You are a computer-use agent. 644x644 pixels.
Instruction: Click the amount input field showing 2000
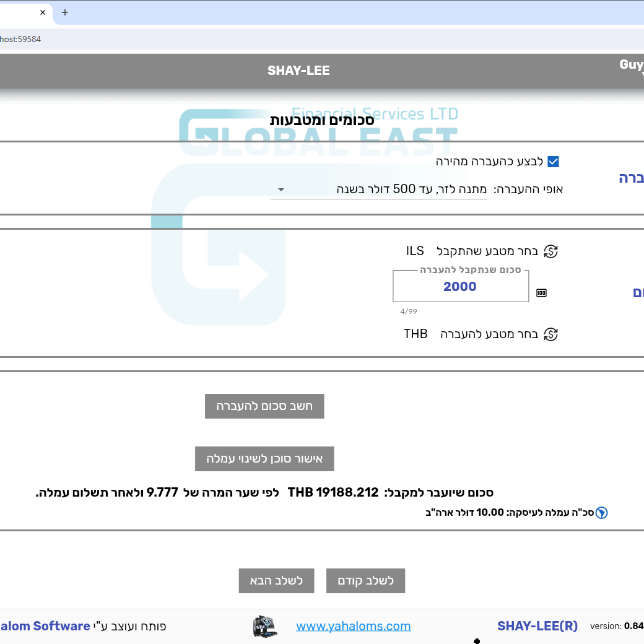(x=460, y=287)
